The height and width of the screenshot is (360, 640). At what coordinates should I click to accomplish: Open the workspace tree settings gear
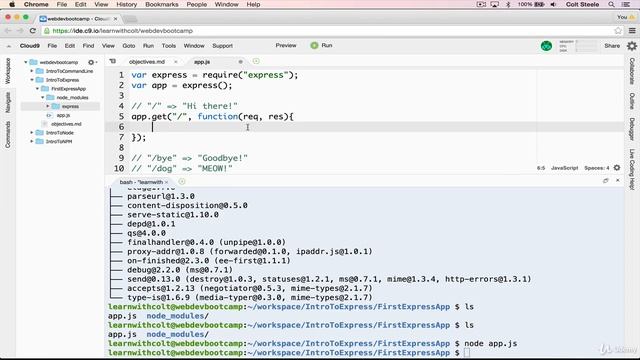tap(91, 62)
